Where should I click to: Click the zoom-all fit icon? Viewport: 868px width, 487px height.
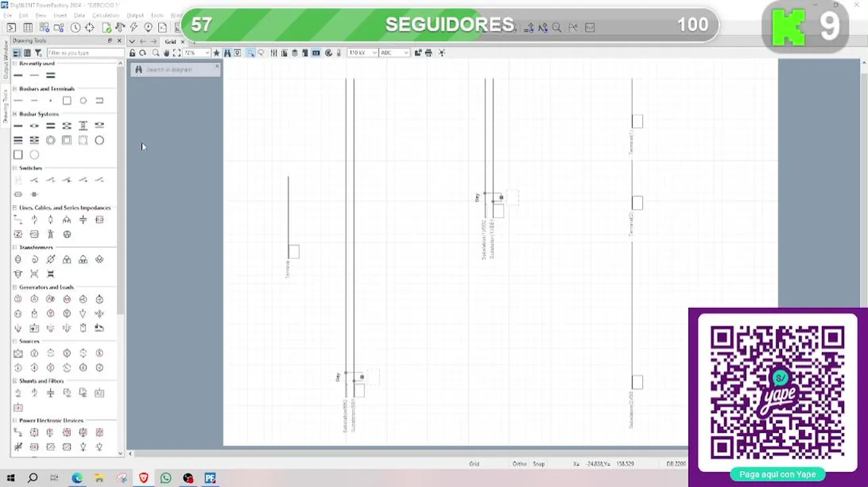[176, 53]
